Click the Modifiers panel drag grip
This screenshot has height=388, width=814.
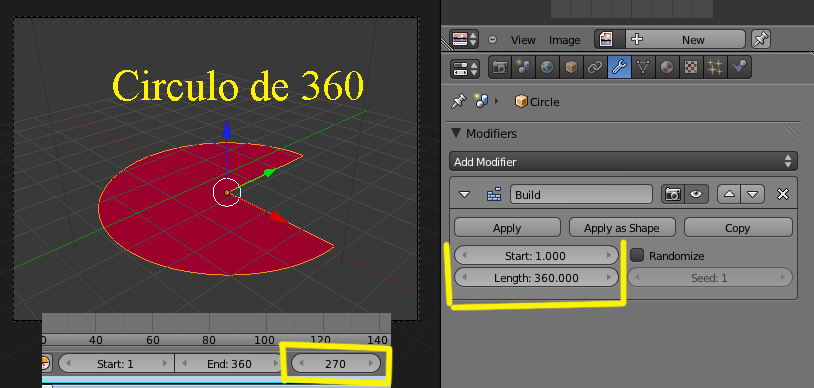791,133
